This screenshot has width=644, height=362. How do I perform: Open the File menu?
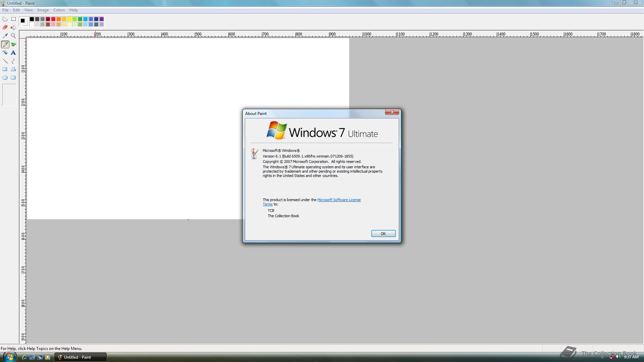[x=5, y=10]
